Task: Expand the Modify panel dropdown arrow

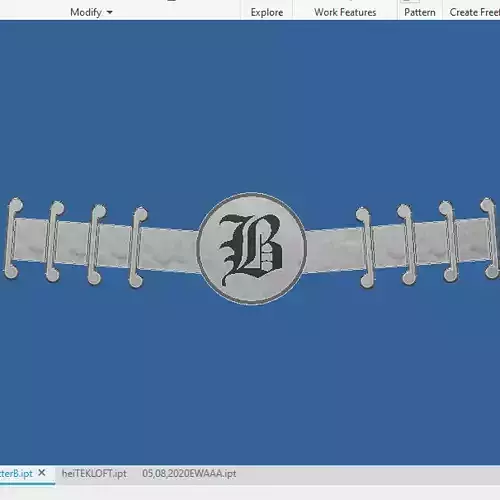Action: click(110, 13)
